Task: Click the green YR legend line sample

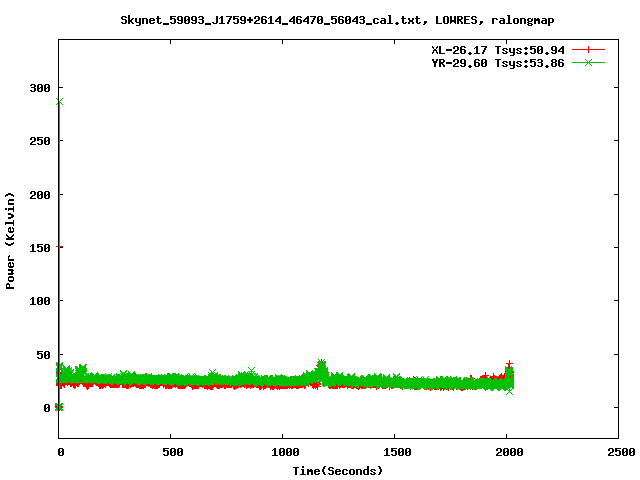Action: [x=588, y=62]
